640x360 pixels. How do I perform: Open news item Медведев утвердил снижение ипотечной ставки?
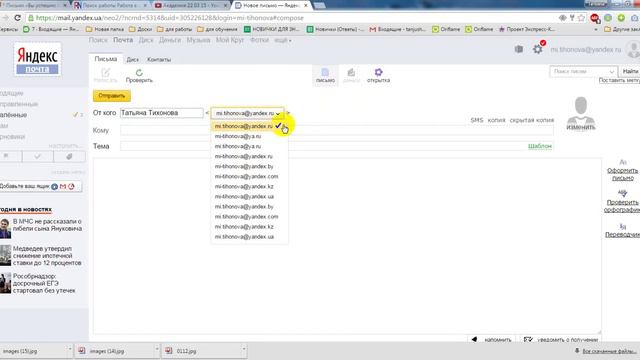point(47,256)
